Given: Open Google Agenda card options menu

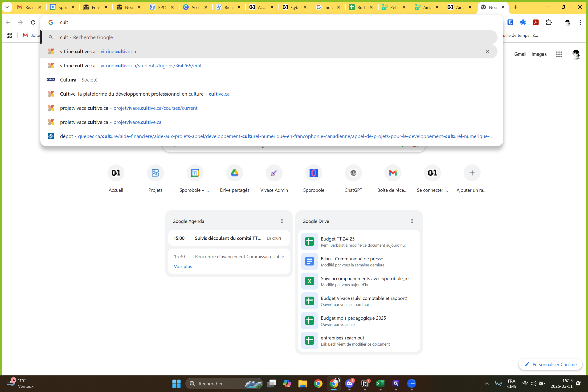Looking at the screenshot, I should point(282,221).
